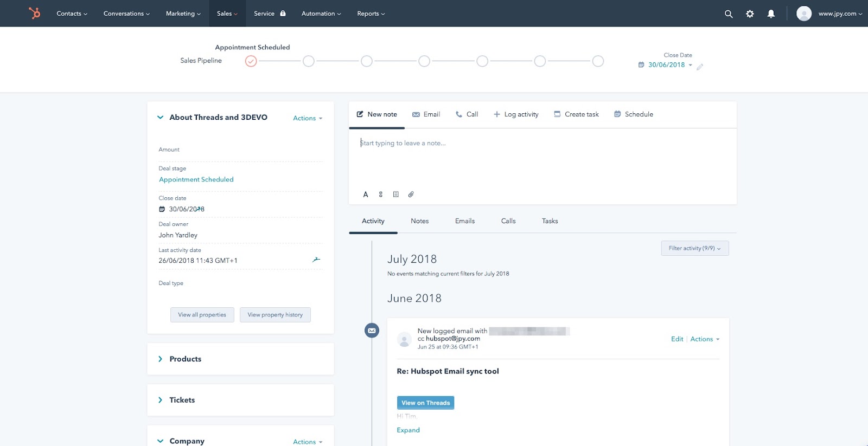The width and height of the screenshot is (868, 446).
Task: Open the Marketing menu
Action: coord(183,14)
